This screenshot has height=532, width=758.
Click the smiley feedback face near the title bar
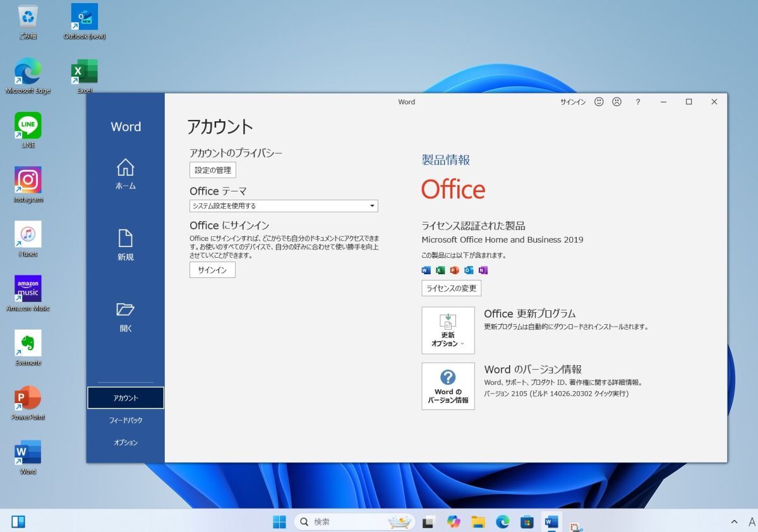598,102
